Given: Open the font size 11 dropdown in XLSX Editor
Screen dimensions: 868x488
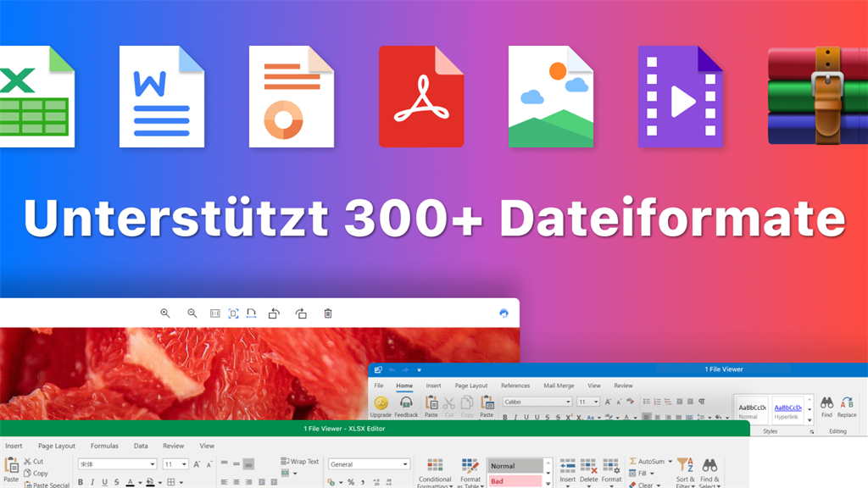Looking at the screenshot, I should click(184, 464).
